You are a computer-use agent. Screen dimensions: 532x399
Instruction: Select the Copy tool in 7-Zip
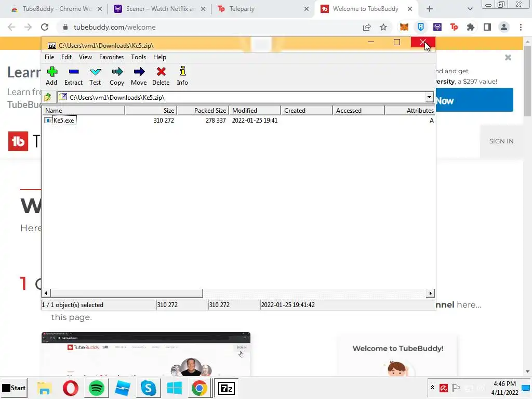click(117, 76)
